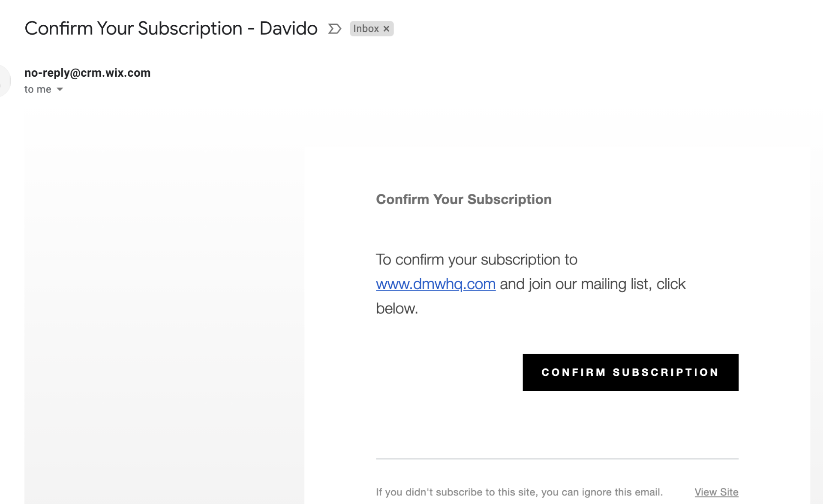Click the blank gray panel left of message

tap(164, 326)
